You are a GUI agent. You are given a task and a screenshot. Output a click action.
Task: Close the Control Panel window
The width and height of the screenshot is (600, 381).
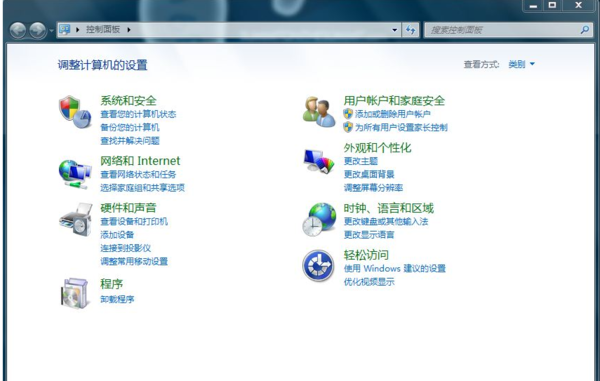579,5
